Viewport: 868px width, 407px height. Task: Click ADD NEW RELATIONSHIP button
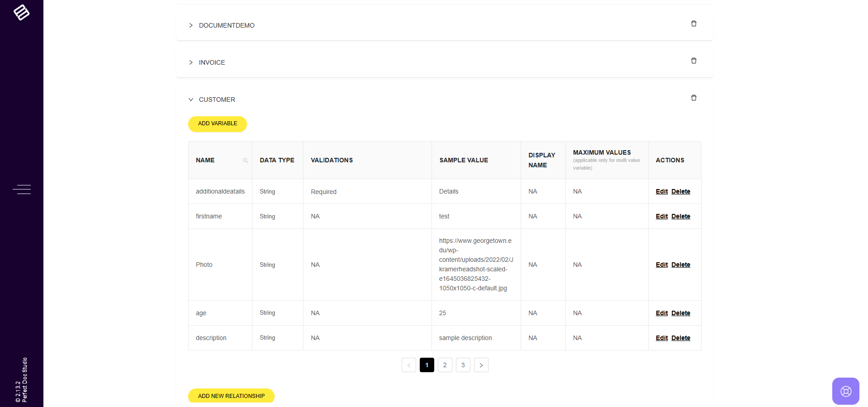(x=231, y=396)
